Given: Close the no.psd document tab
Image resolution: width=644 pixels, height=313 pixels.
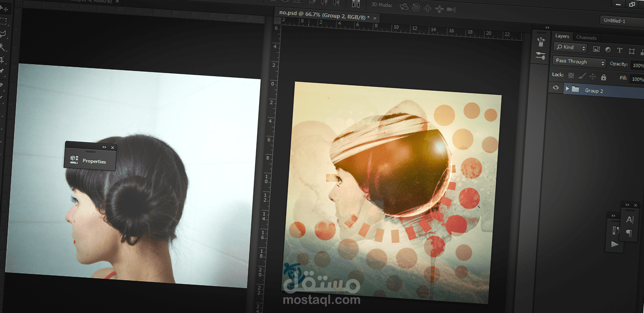Looking at the screenshot, I should (x=375, y=18).
